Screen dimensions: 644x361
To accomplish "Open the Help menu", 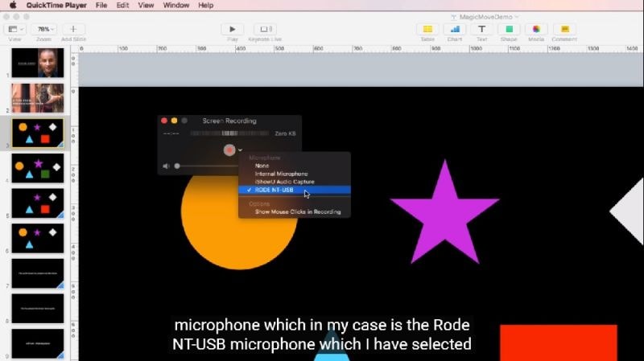I will pos(206,6).
